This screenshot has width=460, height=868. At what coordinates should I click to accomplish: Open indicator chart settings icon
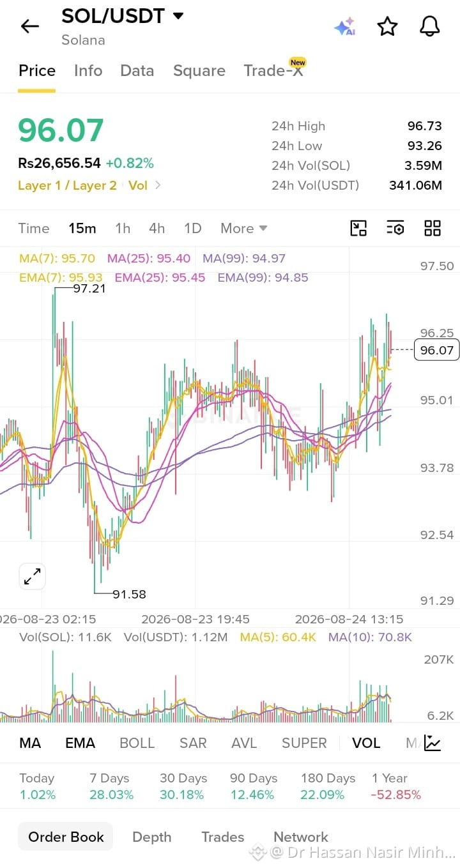click(433, 743)
